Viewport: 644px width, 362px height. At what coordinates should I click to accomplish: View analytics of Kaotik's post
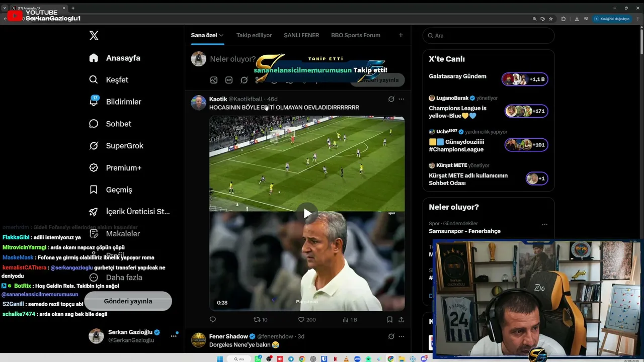[x=350, y=319]
